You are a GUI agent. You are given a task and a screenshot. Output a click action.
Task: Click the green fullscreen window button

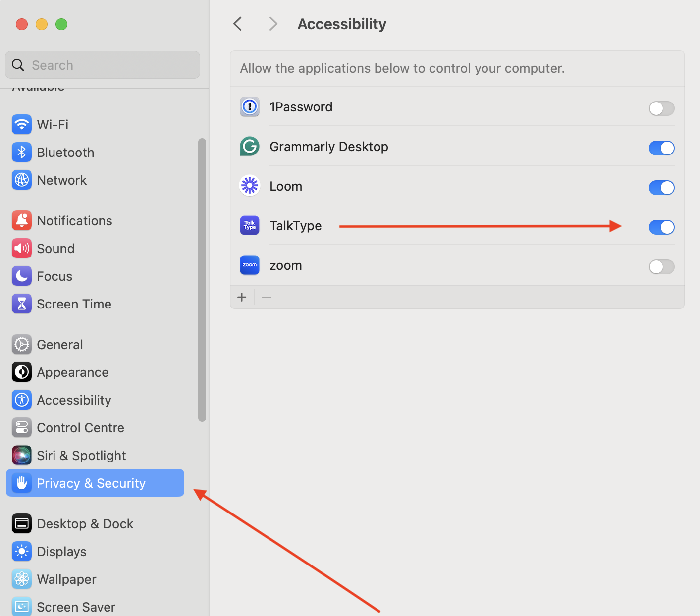[61, 24]
